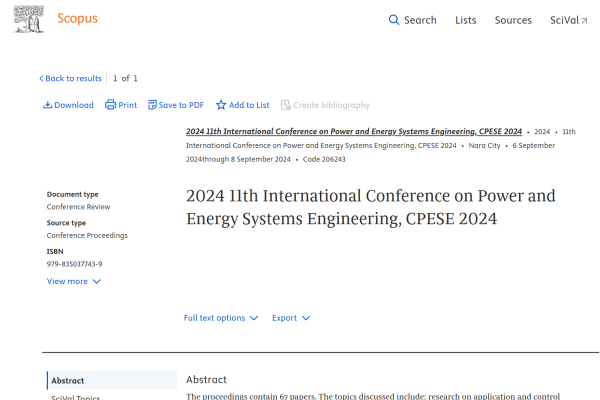Viewport: 600px width, 400px height.
Task: Click the Save to PDF icon
Action: tap(152, 105)
